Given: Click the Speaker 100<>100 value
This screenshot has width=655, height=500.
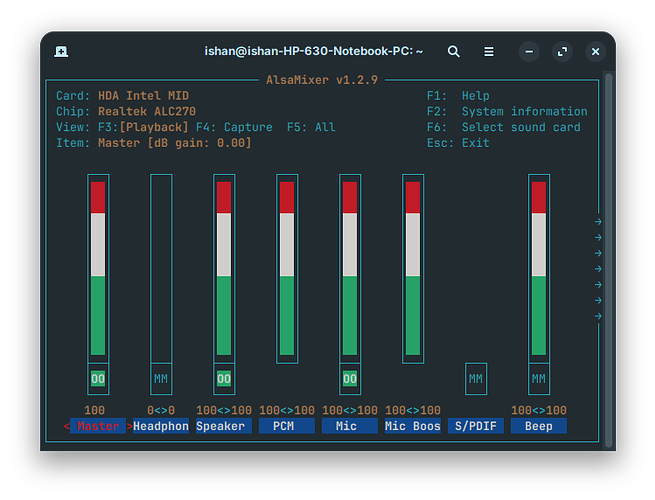Looking at the screenshot, I should (224, 410).
